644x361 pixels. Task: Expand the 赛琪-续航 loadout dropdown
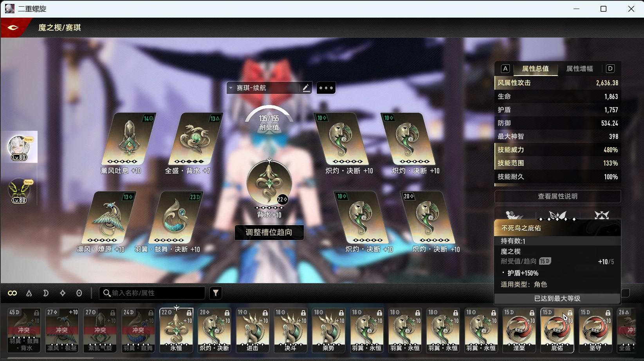click(231, 88)
